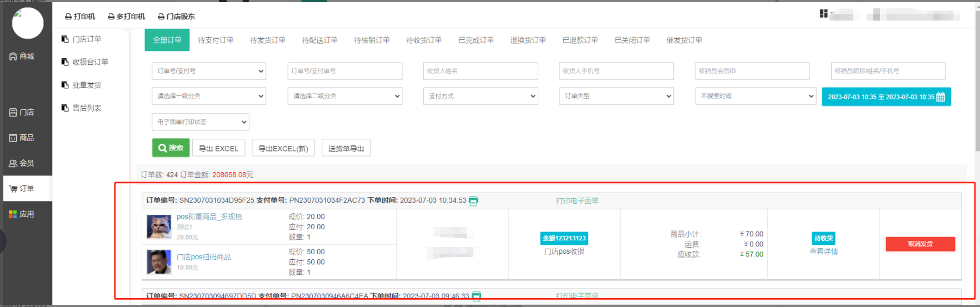Click the printer icon beside first order time
Viewport: 980px width, 307px height.
pos(473,201)
